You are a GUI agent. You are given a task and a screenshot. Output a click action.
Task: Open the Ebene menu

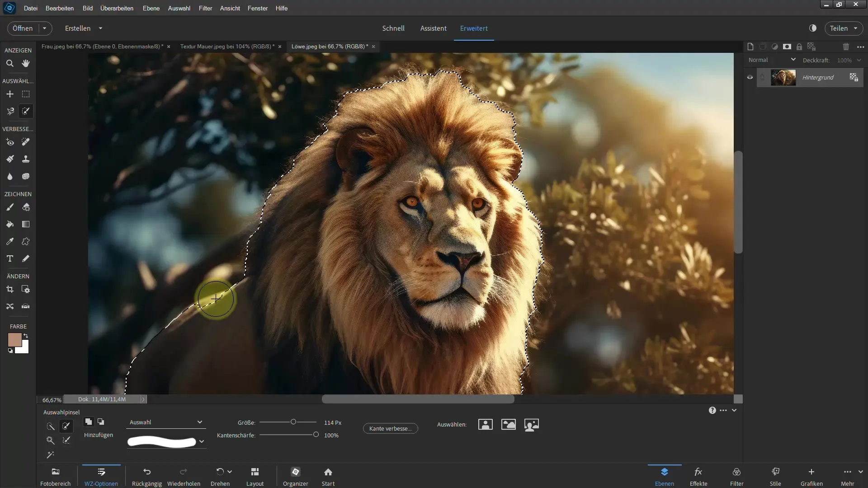(151, 8)
